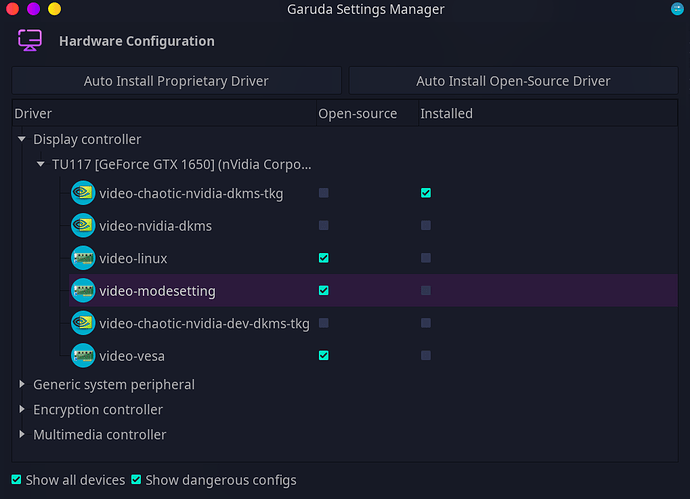690x499 pixels.
Task: Select the video-modesetting driver name
Action: (x=157, y=291)
